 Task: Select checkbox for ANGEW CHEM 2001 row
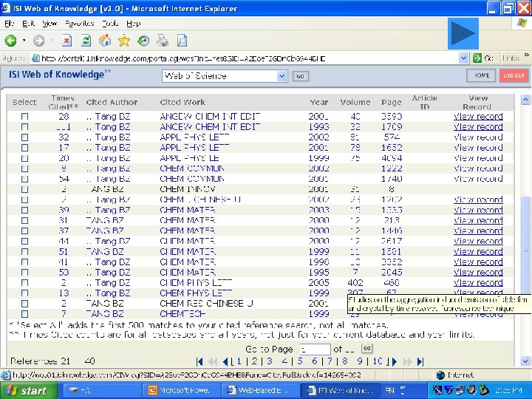point(24,117)
